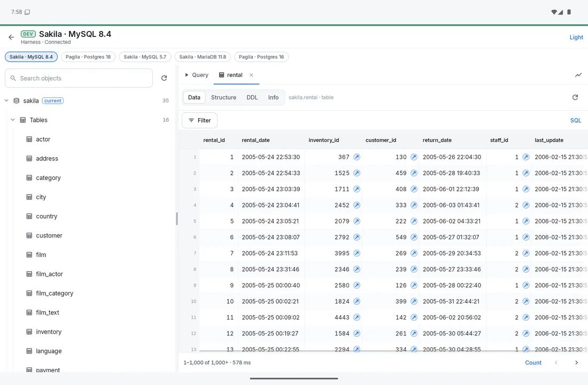Collapse the sakila database node

6,101
